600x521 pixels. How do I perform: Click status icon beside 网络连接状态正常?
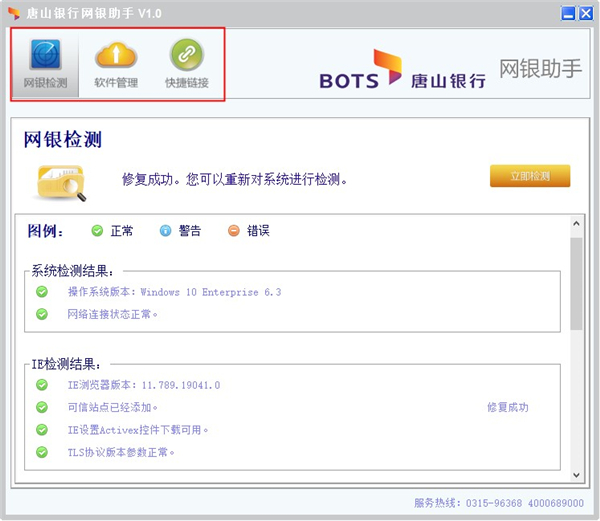coord(42,314)
